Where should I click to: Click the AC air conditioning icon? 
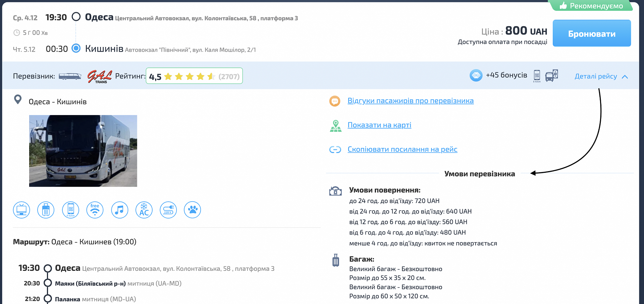tap(144, 210)
